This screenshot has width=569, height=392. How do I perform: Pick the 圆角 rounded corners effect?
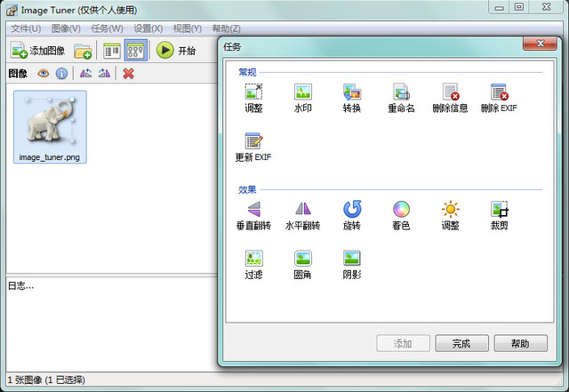point(302,265)
